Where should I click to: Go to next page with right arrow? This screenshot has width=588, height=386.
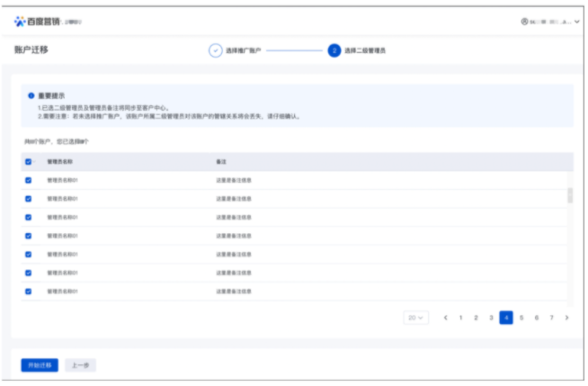click(566, 318)
